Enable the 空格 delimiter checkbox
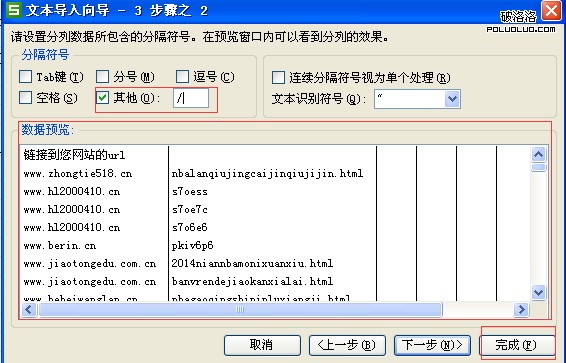The image size is (566, 363). pos(25,97)
